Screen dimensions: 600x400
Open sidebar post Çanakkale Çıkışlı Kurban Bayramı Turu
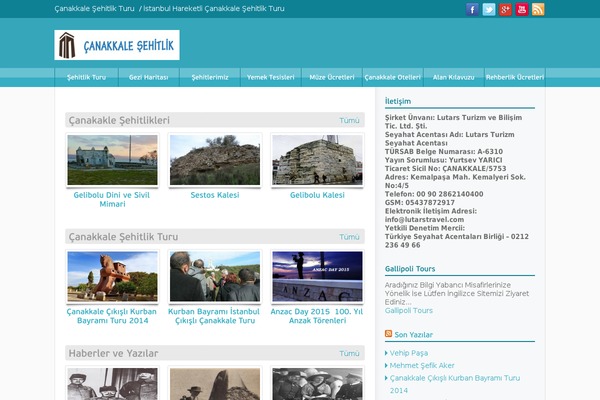tap(455, 384)
